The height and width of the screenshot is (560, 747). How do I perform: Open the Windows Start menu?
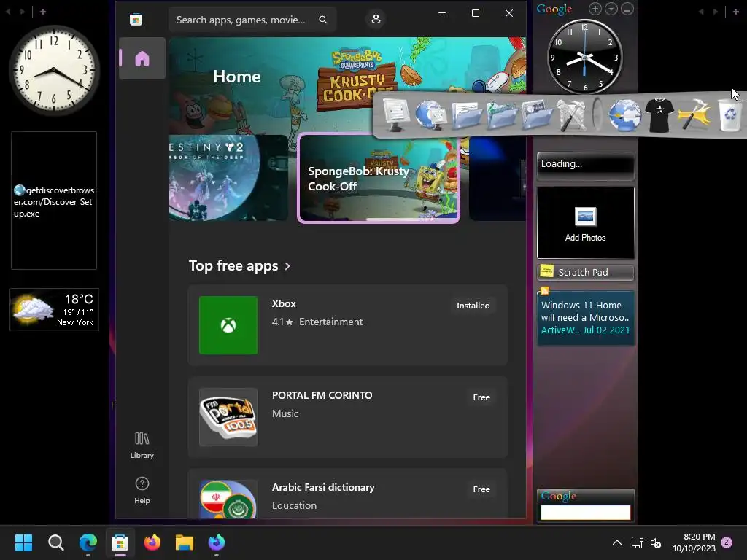pos(23,542)
